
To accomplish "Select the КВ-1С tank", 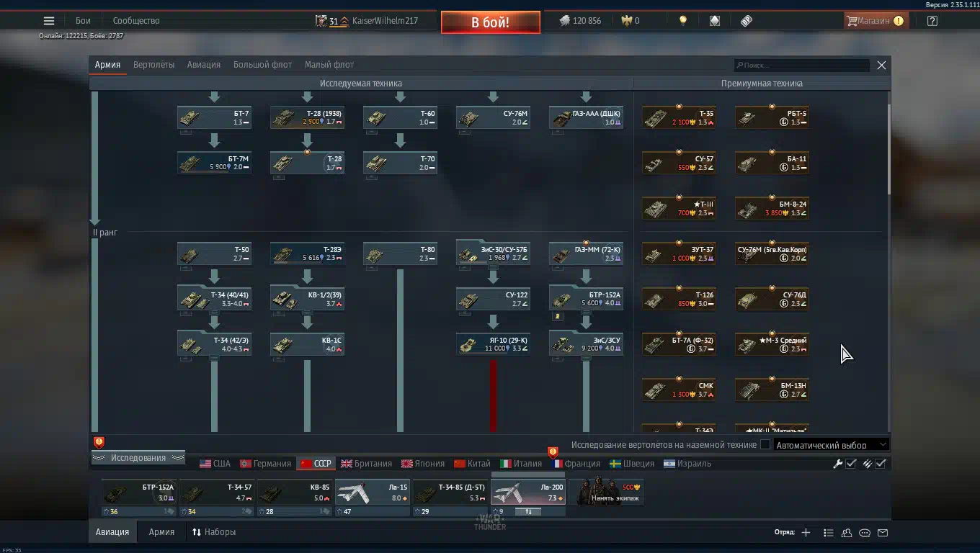I will pos(307,344).
